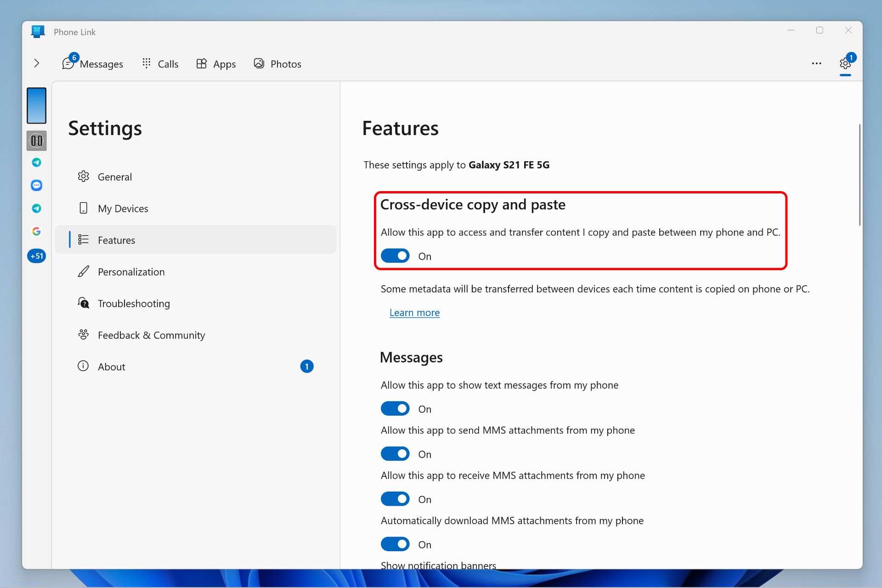The height and width of the screenshot is (588, 882).
Task: Show the +51 more notifications badge
Action: click(36, 256)
